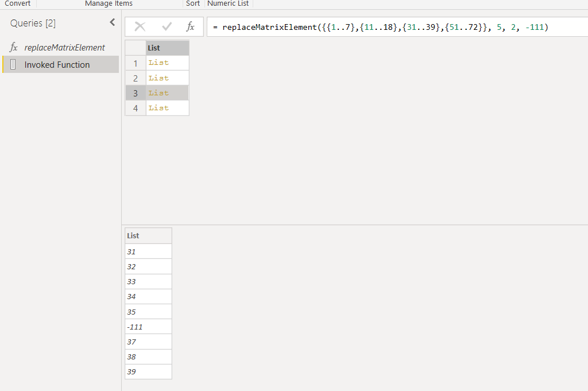The image size is (588, 391).
Task: Click the list icon beside Invoked Function
Action: click(13, 64)
